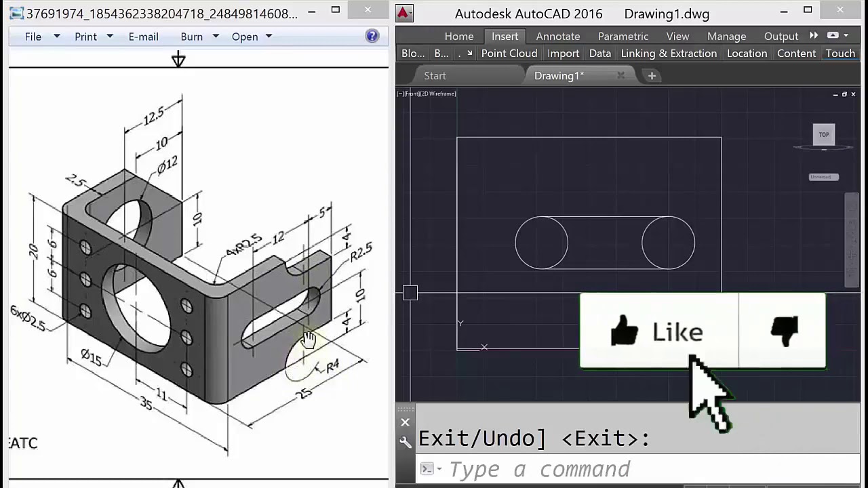Screen dimensions: 868x488
Task: Click the E-mail button in the photo viewer
Action: coord(143,37)
